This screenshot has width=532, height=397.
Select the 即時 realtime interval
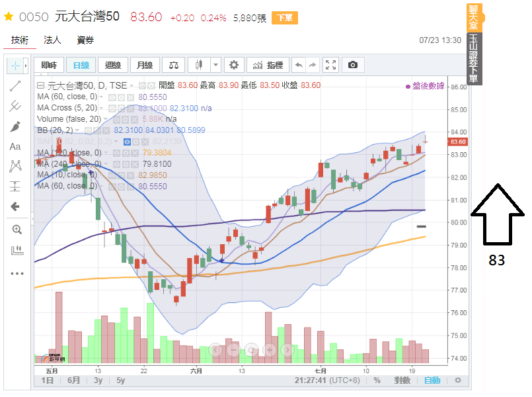[49, 65]
